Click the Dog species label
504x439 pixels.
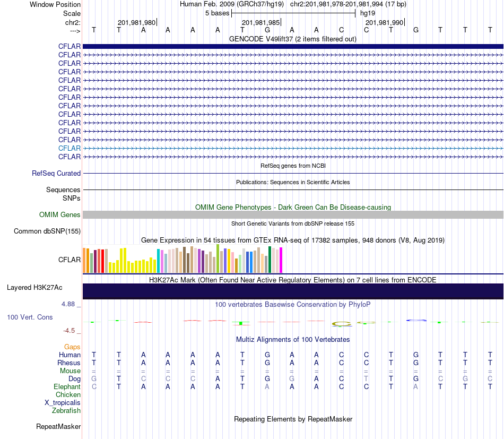(x=75, y=379)
